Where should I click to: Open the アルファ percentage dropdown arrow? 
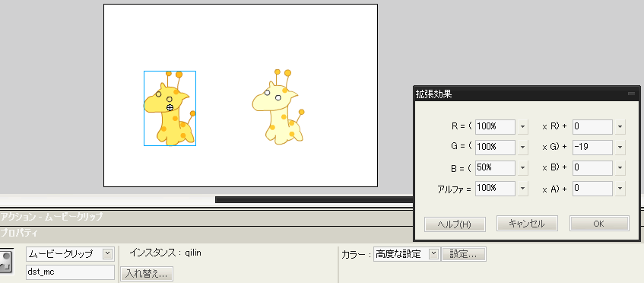(x=522, y=189)
